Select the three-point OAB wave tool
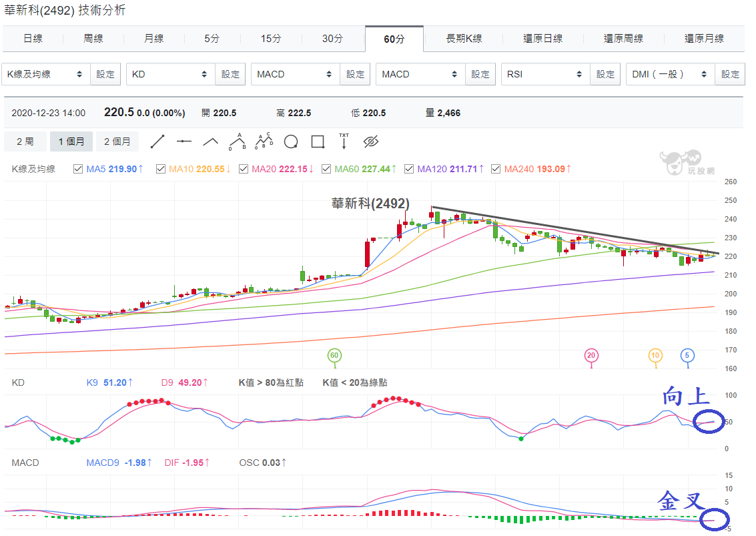Viewport: 756px width, 536px height. tap(238, 142)
